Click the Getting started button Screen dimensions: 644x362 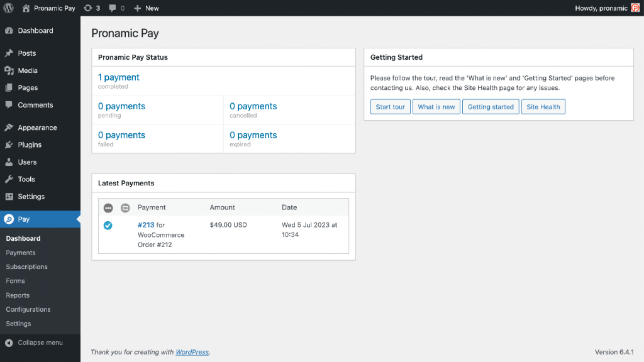pos(491,107)
